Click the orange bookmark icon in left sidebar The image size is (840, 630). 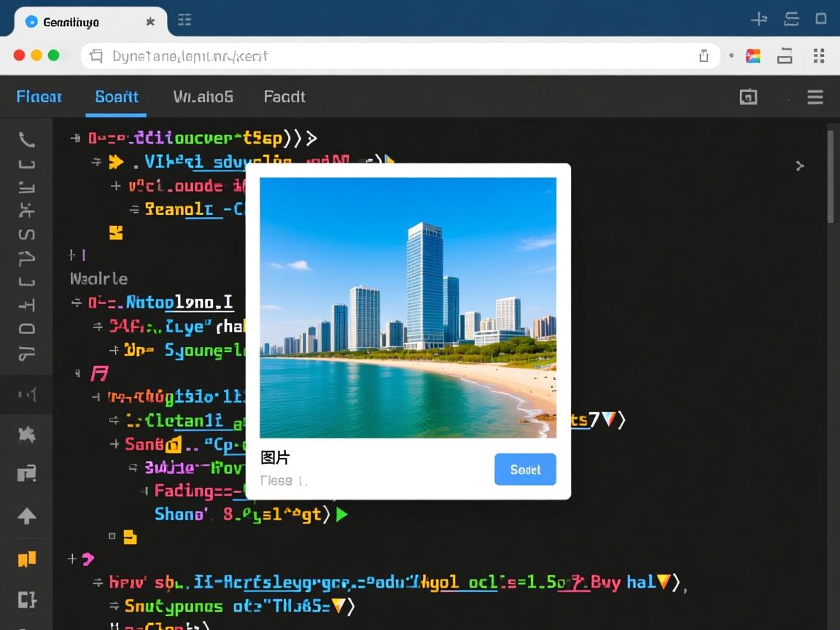click(x=26, y=559)
